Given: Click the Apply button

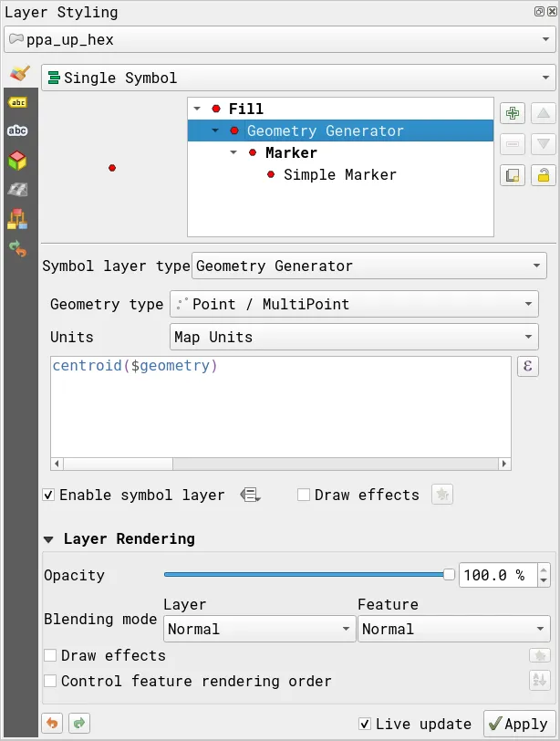Looking at the screenshot, I should pos(518,724).
